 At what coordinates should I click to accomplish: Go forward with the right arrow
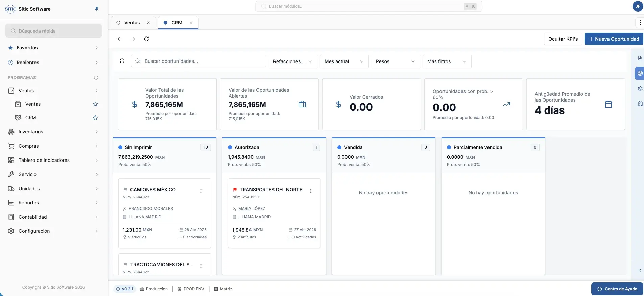click(133, 39)
